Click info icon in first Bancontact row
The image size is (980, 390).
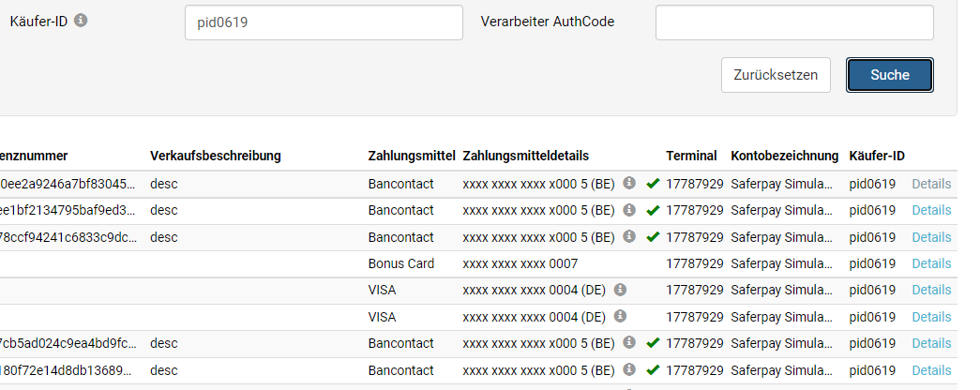[x=629, y=183]
